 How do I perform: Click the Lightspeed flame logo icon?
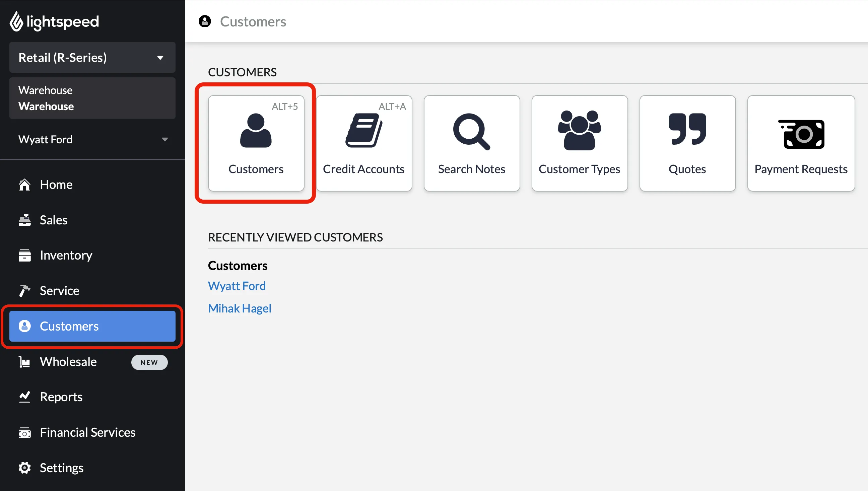pyautogui.click(x=16, y=21)
